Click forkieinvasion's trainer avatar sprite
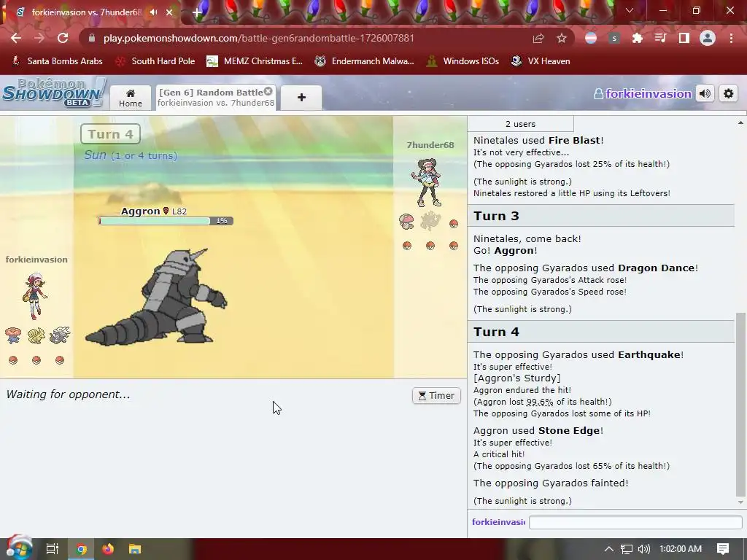 [35, 295]
